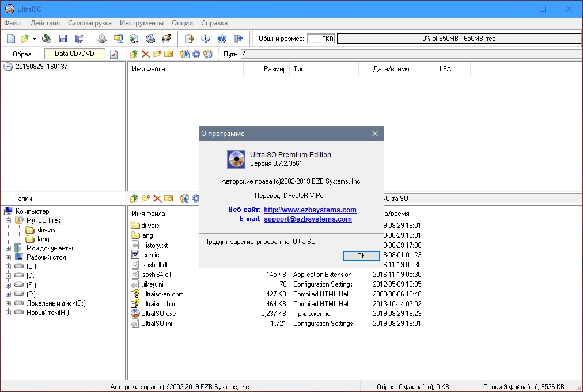Image resolution: width=583 pixels, height=392 pixels.
Task: Open the Справка menu
Action: tap(214, 23)
